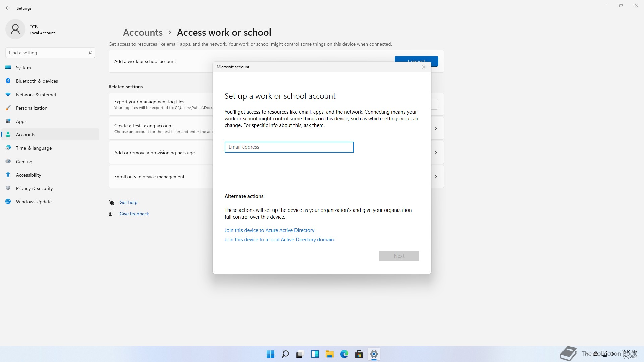The image size is (644, 362).
Task: Open Time & language settings
Action: point(50,148)
